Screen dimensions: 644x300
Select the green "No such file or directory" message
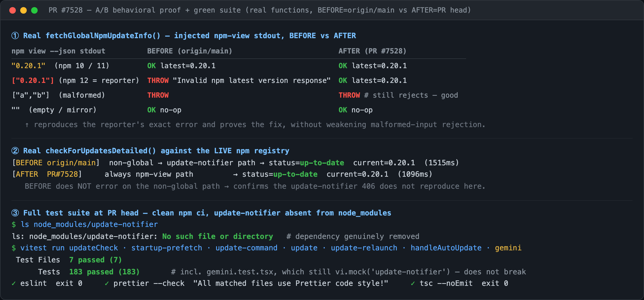217,236
